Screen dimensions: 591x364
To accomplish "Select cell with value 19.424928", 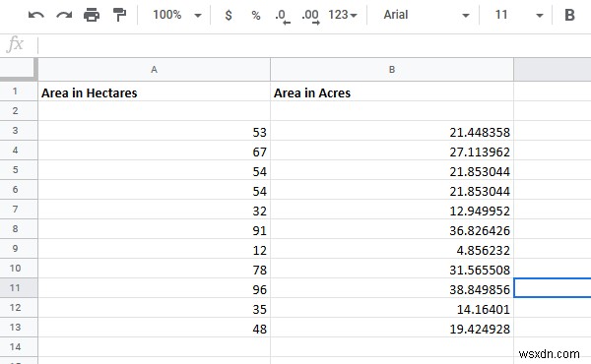I will point(392,328).
